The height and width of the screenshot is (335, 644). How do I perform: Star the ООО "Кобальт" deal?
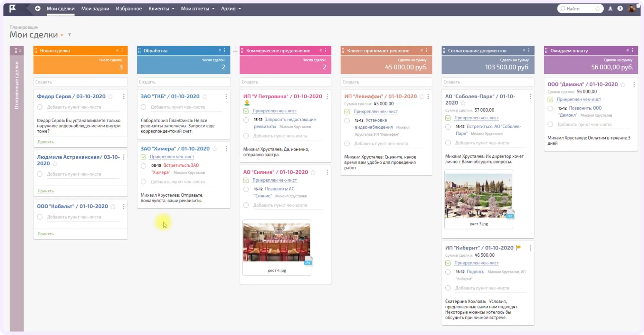pyautogui.click(x=113, y=206)
